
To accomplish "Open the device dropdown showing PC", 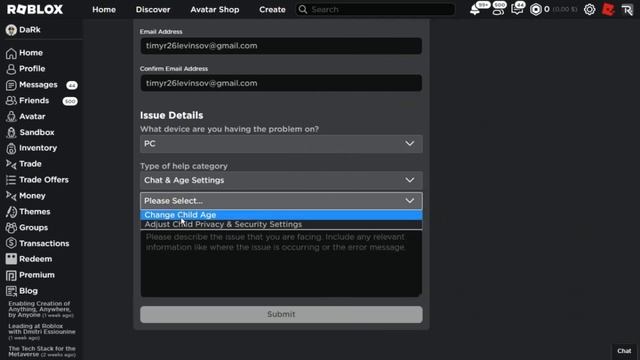I will (x=281, y=144).
